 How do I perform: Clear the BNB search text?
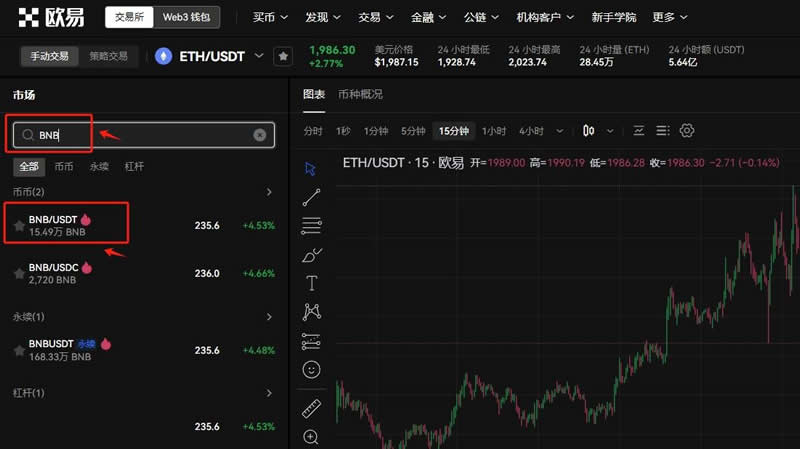260,135
